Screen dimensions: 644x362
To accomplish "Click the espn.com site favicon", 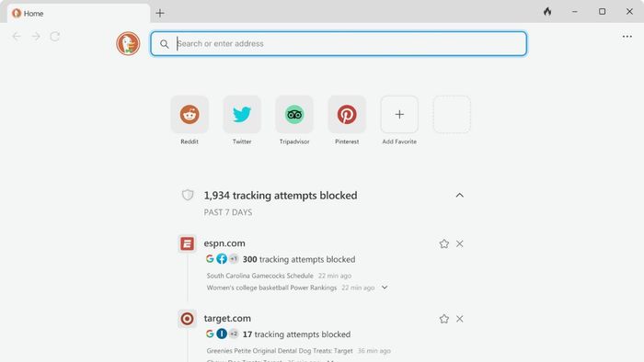I will click(188, 243).
